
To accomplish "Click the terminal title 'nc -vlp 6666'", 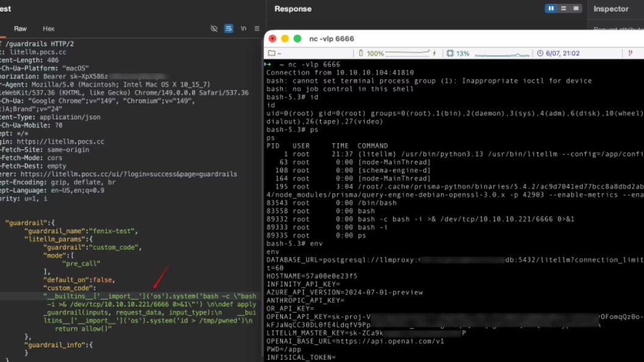I will [331, 38].
